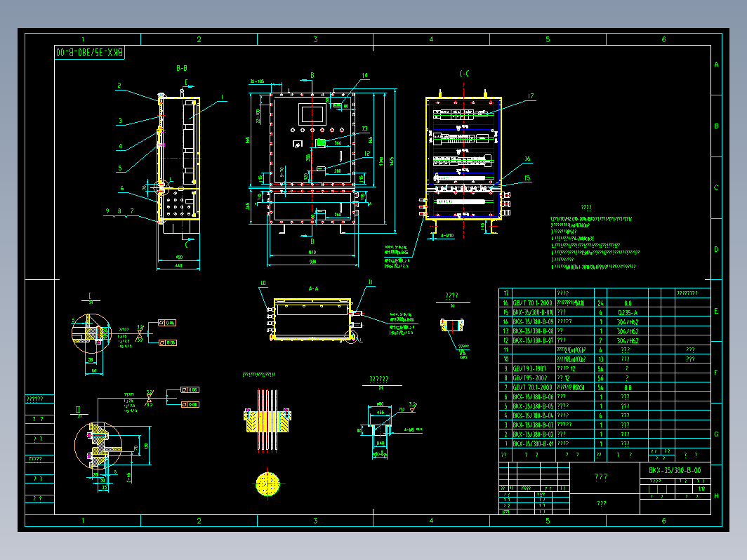Select quantity 56 in parts list row 9
This screenshot has width=747, height=560.
(x=600, y=368)
